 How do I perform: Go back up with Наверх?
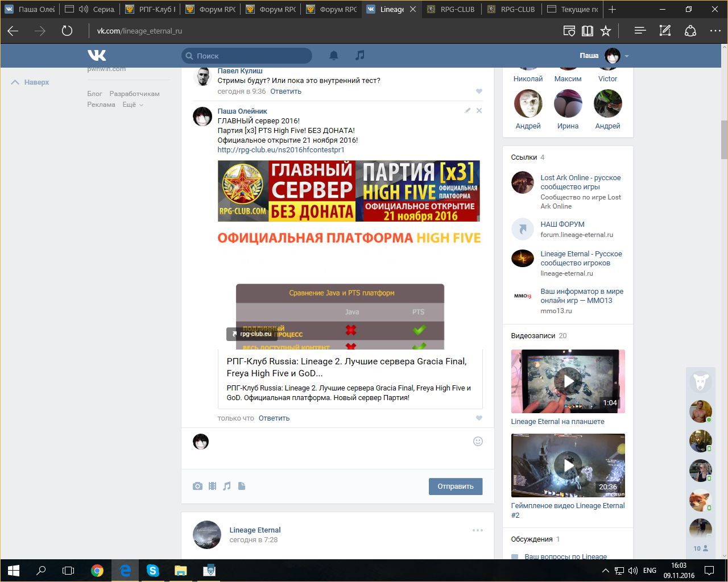[x=31, y=82]
